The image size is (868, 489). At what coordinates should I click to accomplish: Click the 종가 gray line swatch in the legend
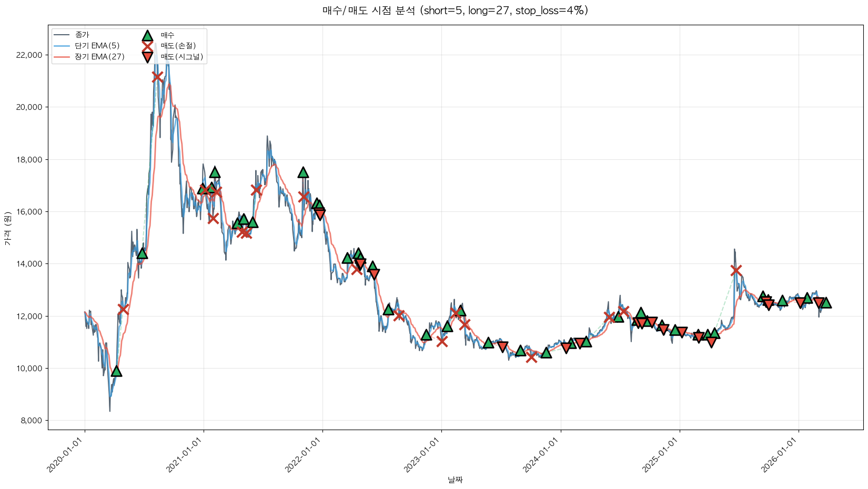coord(62,35)
